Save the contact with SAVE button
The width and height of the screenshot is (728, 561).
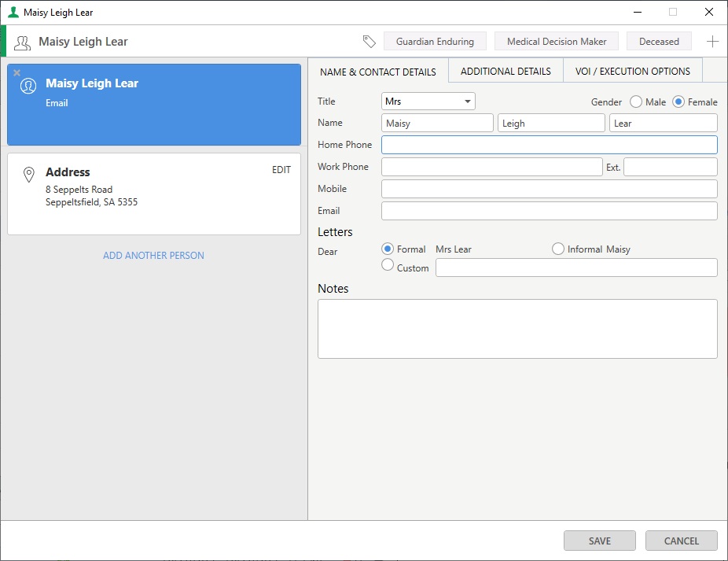point(599,541)
